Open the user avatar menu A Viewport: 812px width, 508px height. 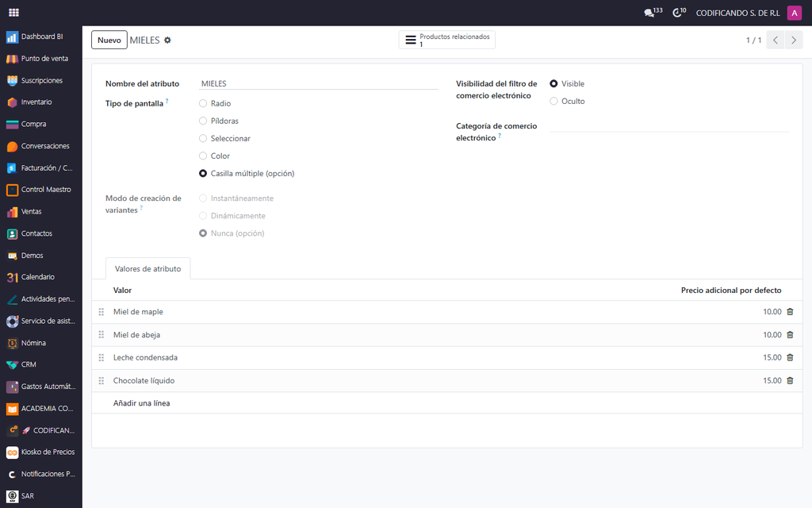(x=794, y=13)
